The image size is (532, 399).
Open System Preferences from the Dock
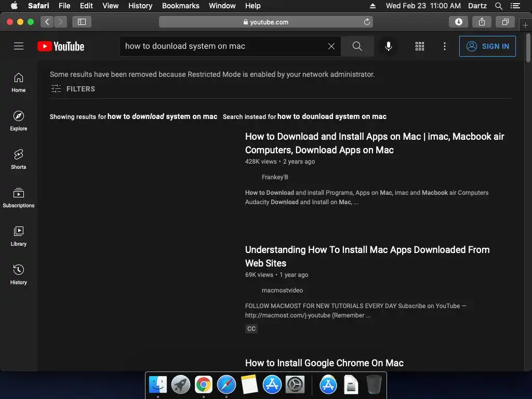[295, 384]
